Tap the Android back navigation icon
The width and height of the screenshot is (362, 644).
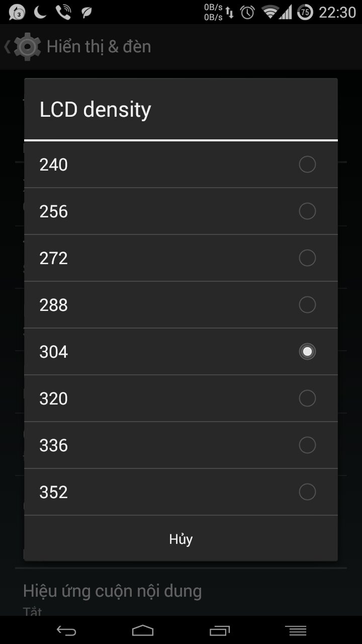coord(66,630)
